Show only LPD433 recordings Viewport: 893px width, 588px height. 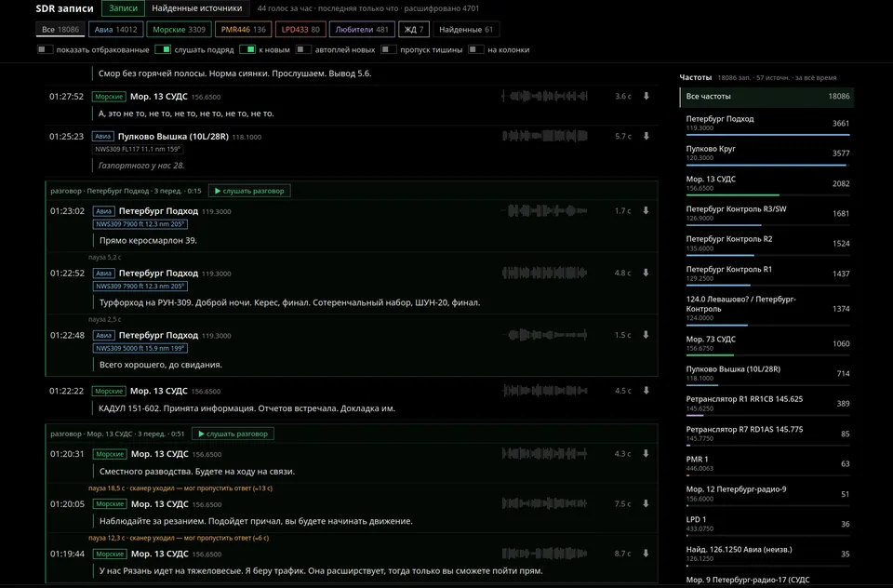(x=300, y=30)
